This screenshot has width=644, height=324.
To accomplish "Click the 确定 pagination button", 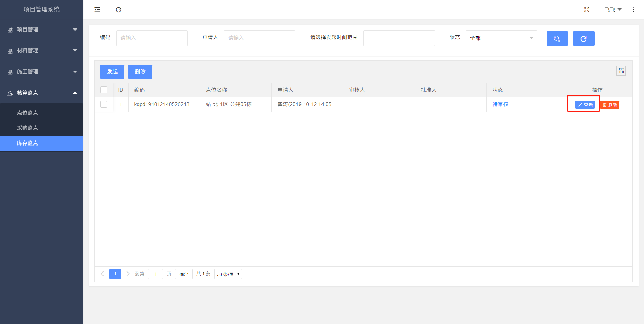I will point(184,274).
